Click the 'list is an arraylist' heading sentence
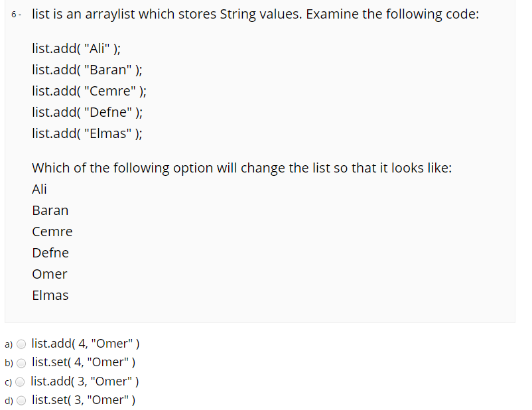This screenshot has width=532, height=410. coord(255,14)
